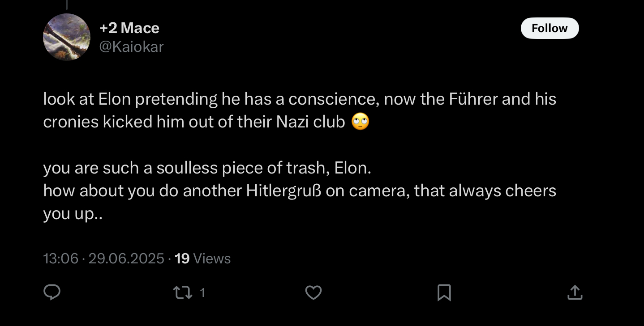Viewport: 644px width, 326px height.
Task: Click the repost count number 1
Action: [202, 292]
